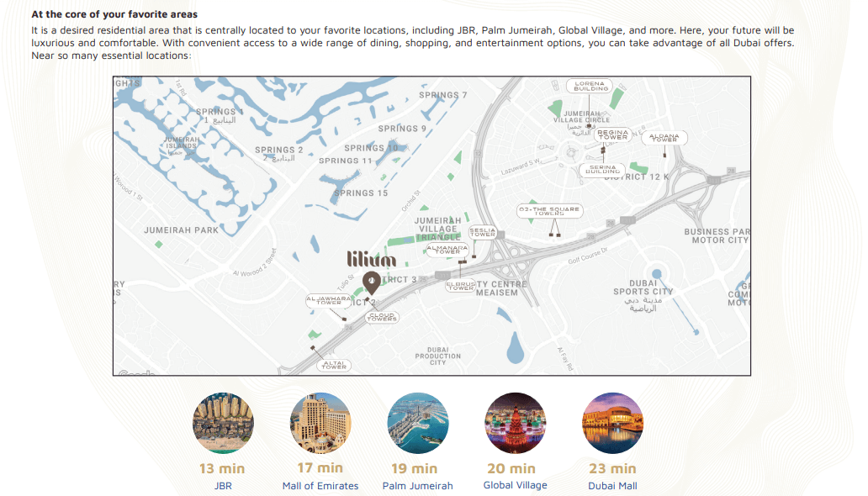Click the lilium logo on the map
The image size is (868, 496).
pyautogui.click(x=372, y=259)
